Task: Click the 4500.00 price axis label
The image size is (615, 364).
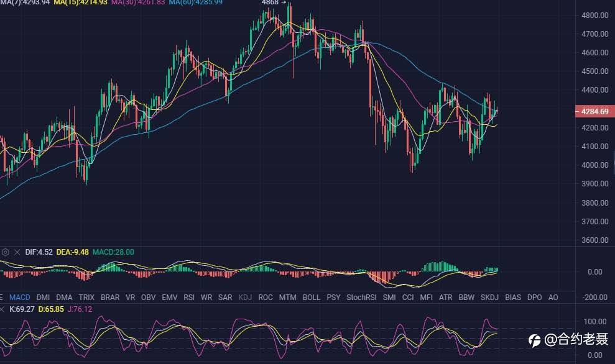Action: [x=594, y=71]
